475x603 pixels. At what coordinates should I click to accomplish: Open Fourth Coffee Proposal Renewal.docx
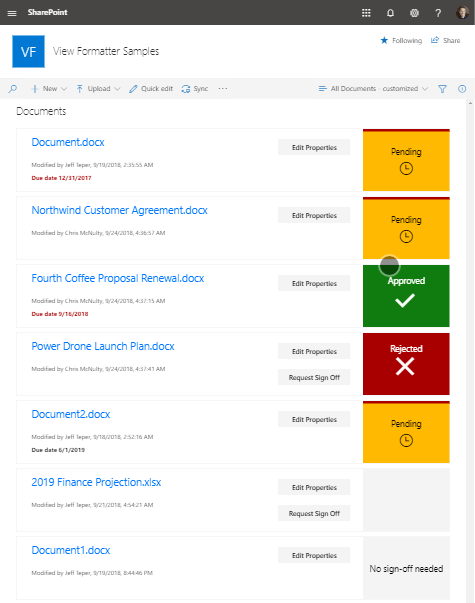click(x=118, y=278)
